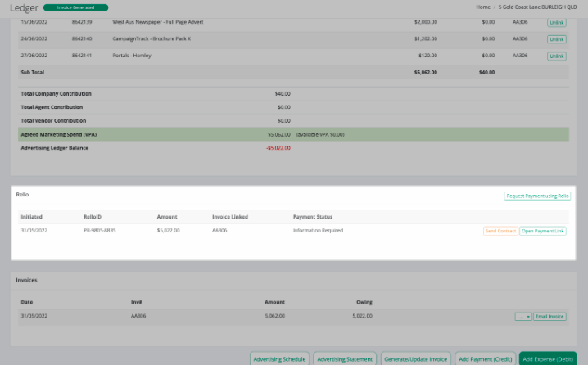588x365 pixels.
Task: Click Request Payment using Rello button
Action: [x=537, y=196]
